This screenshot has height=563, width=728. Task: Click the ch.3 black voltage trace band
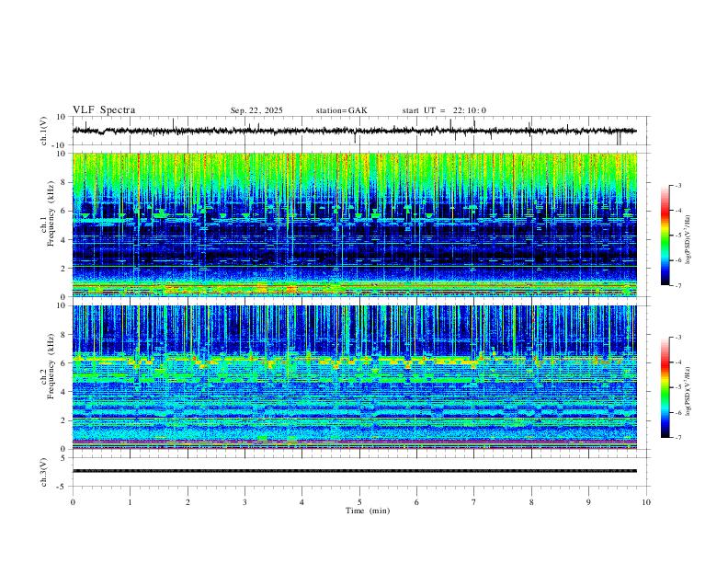(354, 471)
